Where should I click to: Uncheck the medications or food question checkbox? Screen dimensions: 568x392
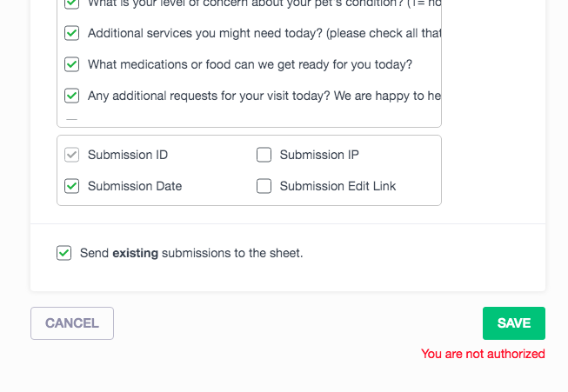(x=72, y=64)
